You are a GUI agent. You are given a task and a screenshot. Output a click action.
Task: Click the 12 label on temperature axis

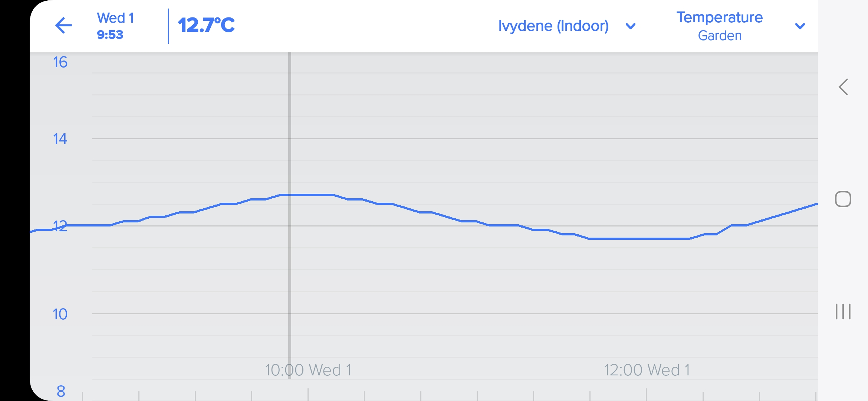(60, 226)
